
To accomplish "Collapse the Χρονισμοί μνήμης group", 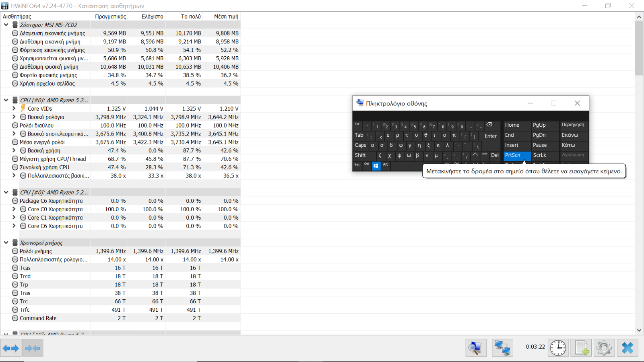I will pyautogui.click(x=6, y=243).
